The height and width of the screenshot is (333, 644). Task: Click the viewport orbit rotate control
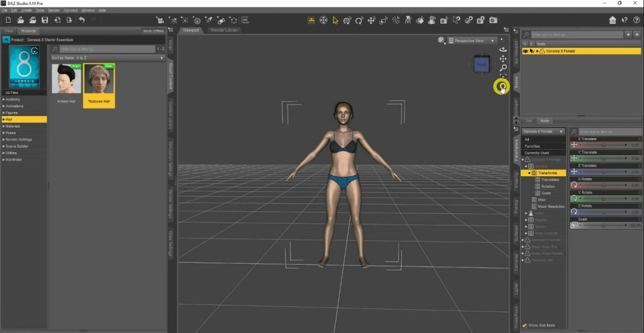[503, 50]
